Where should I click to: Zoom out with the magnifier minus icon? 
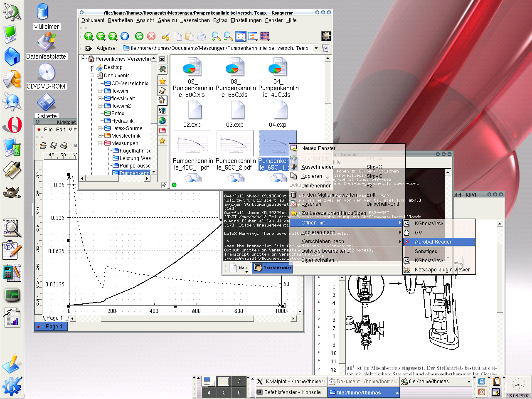point(228,37)
